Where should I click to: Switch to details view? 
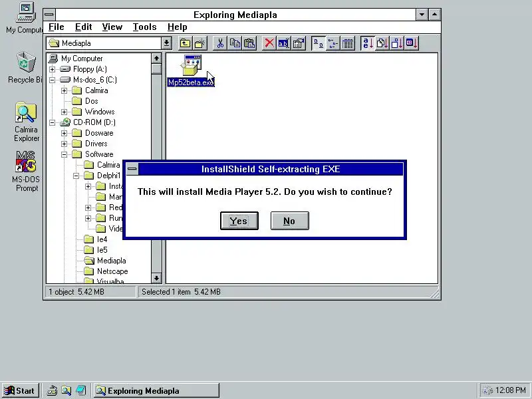click(348, 43)
